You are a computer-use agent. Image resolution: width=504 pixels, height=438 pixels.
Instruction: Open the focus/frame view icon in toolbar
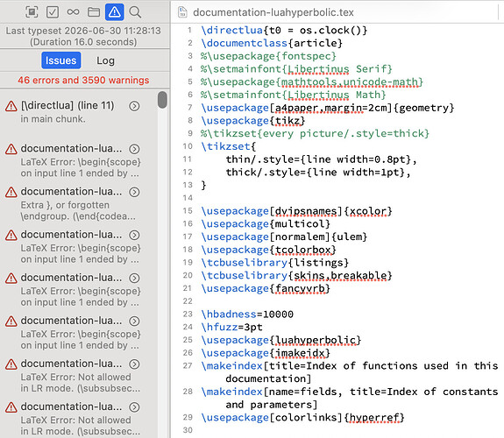(32, 12)
